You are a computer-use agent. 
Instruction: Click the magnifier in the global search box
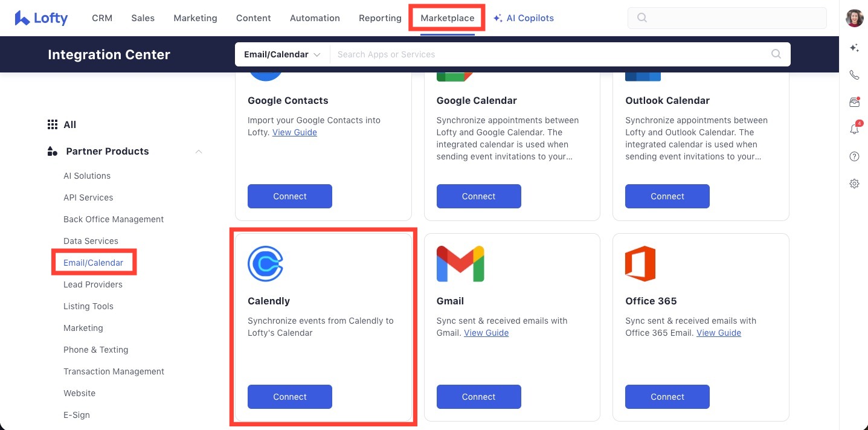click(x=642, y=18)
